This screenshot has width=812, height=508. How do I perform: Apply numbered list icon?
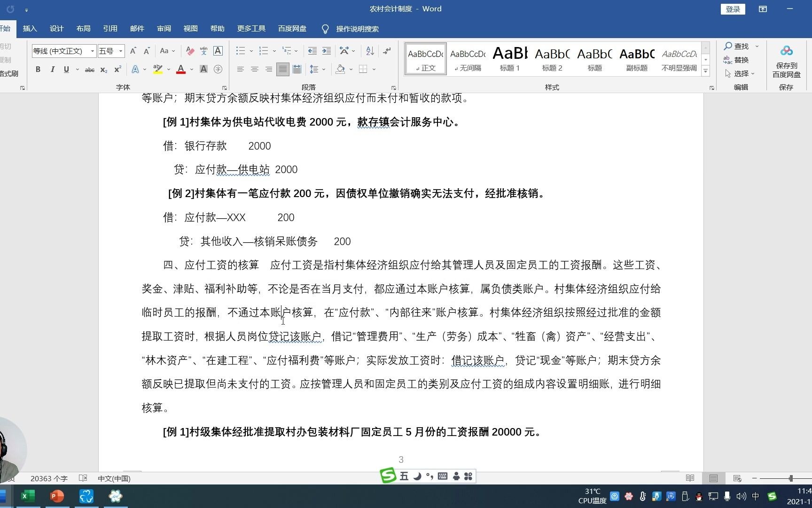[264, 51]
